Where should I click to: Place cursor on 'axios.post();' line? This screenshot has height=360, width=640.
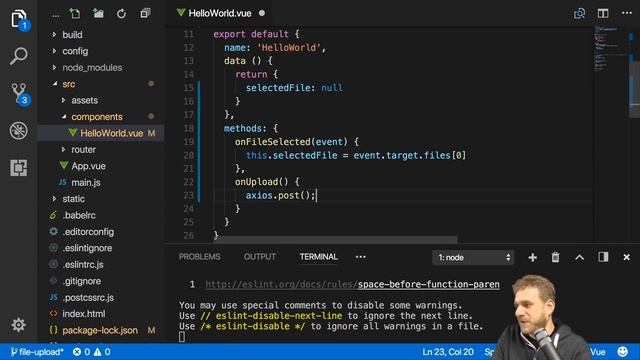coord(280,196)
